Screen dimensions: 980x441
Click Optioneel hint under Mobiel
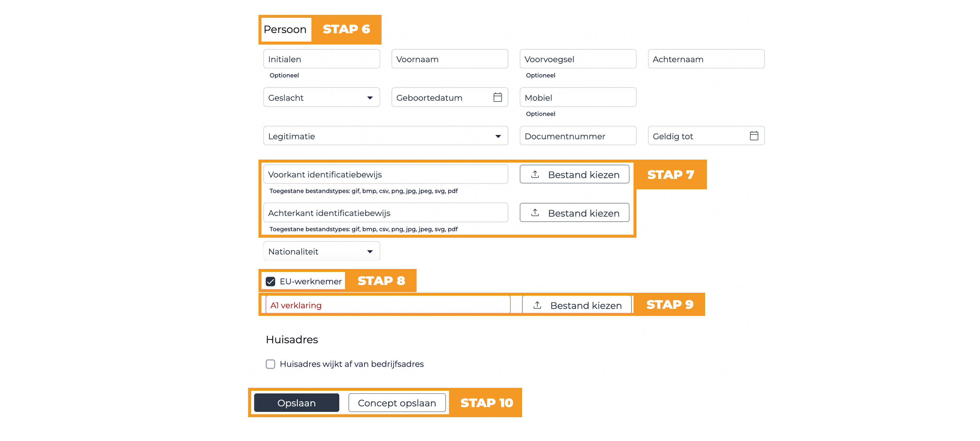[x=540, y=114]
